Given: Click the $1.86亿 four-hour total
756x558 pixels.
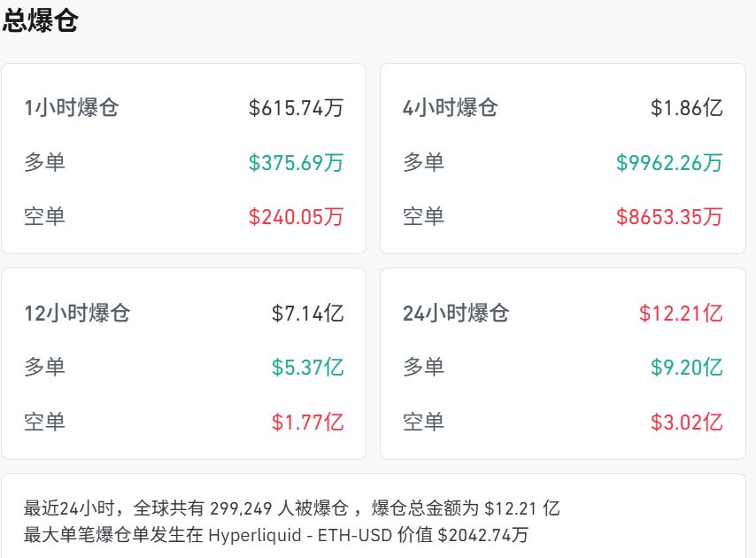Looking at the screenshot, I should (x=686, y=109).
